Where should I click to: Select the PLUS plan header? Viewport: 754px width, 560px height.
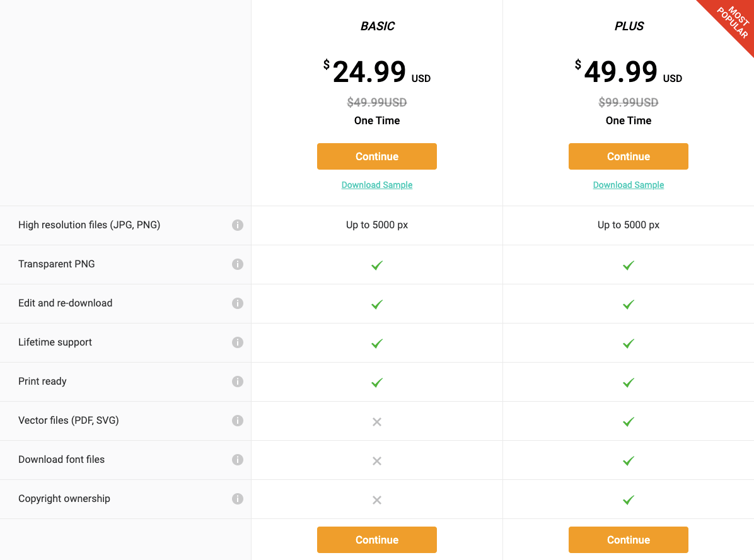pos(628,26)
